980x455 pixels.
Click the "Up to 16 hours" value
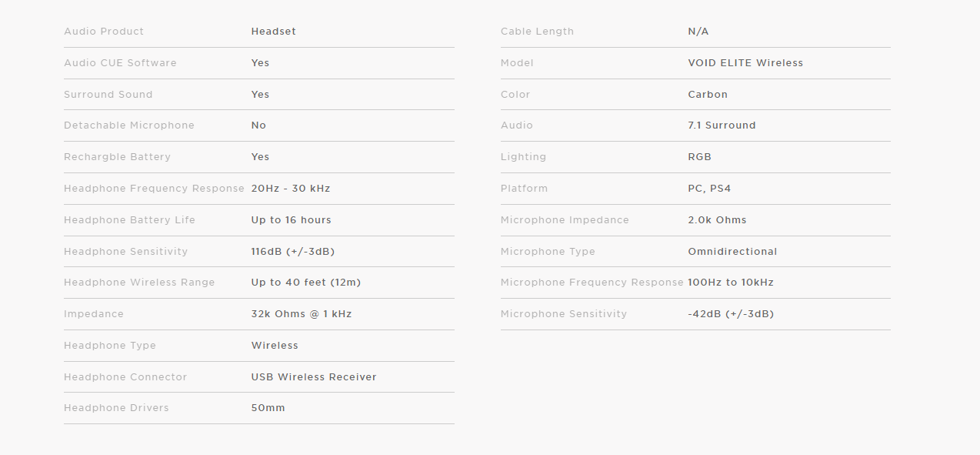tap(291, 220)
